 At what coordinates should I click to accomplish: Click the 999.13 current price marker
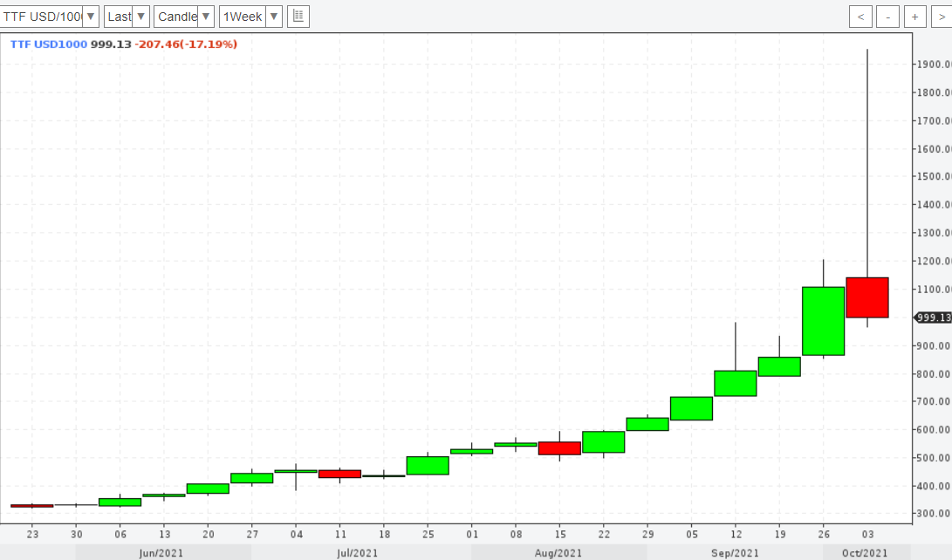[x=933, y=318]
